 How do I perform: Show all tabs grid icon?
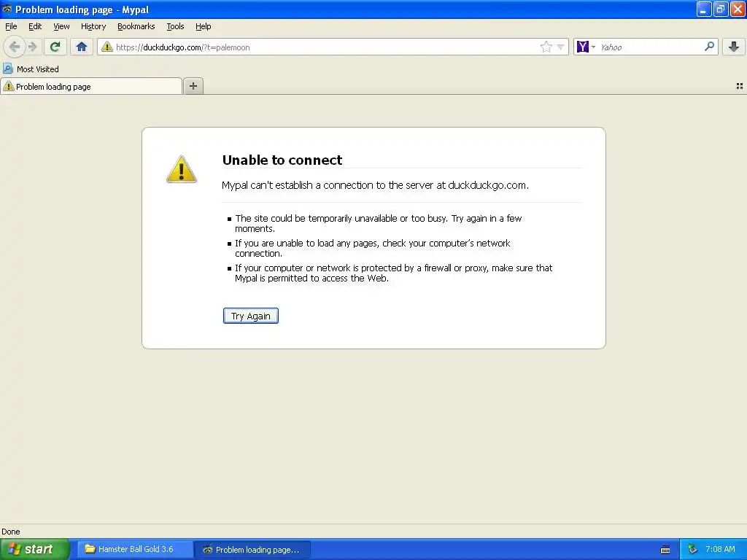tap(740, 86)
